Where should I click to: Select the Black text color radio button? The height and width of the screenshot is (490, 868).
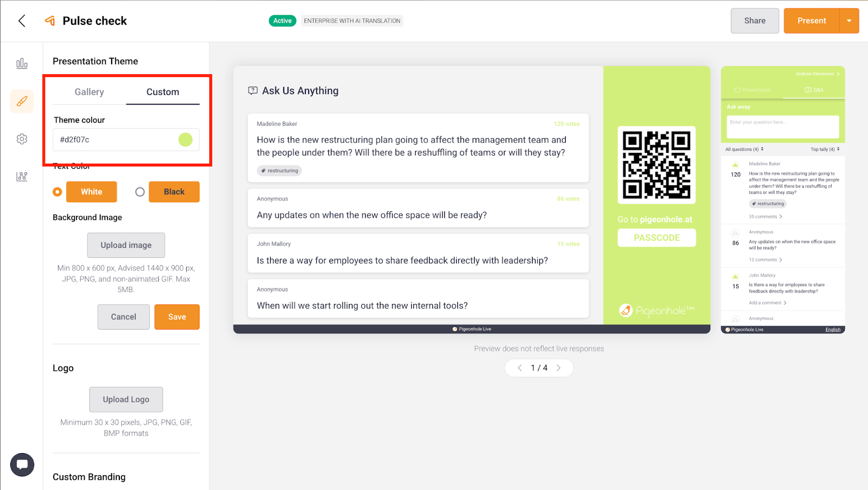140,192
